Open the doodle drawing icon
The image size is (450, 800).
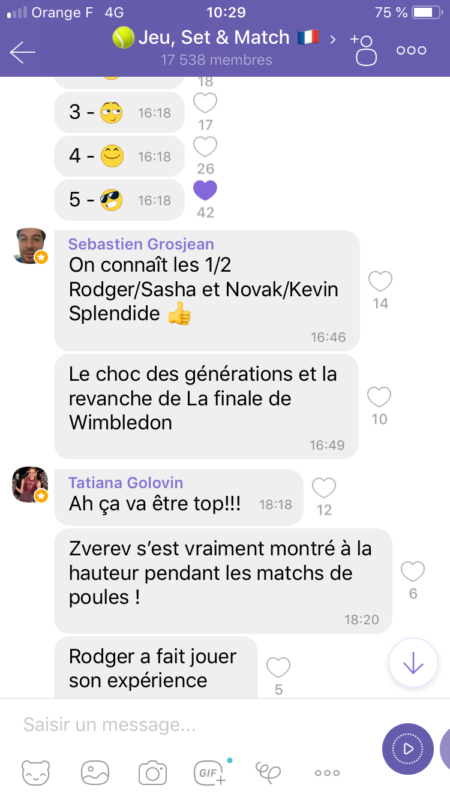(x=268, y=772)
